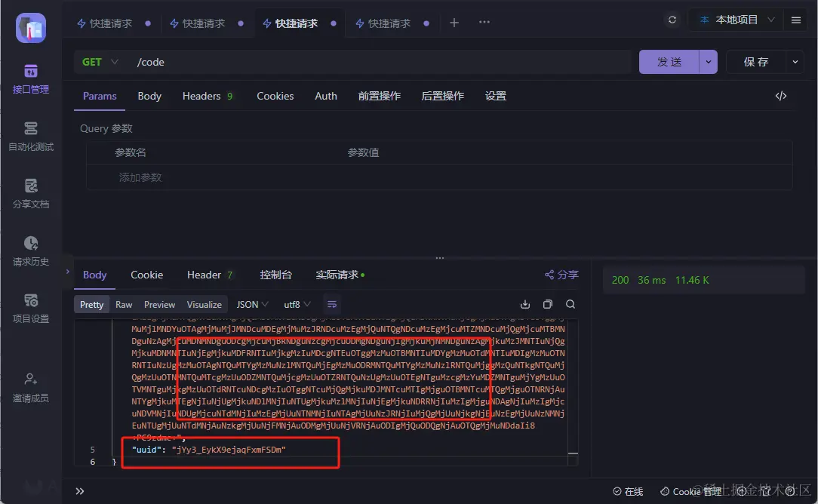Switch to the 前置操作 tab
This screenshot has width=818, height=504.
click(380, 96)
